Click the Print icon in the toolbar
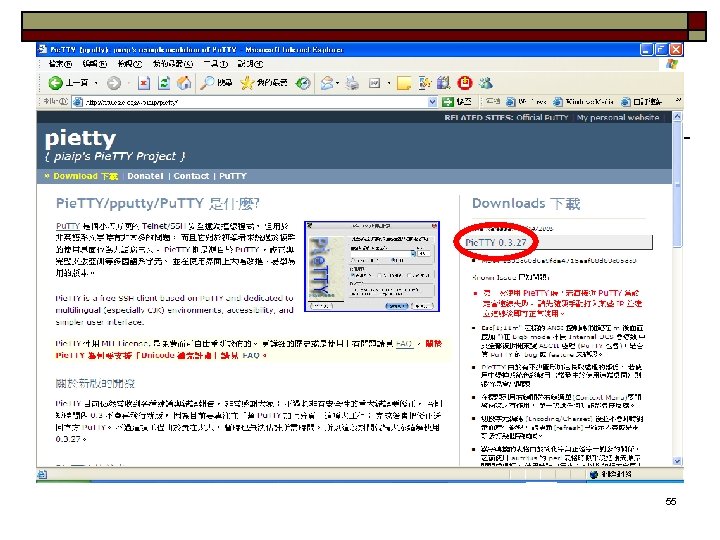This screenshot has height=540, width=720. [352, 83]
